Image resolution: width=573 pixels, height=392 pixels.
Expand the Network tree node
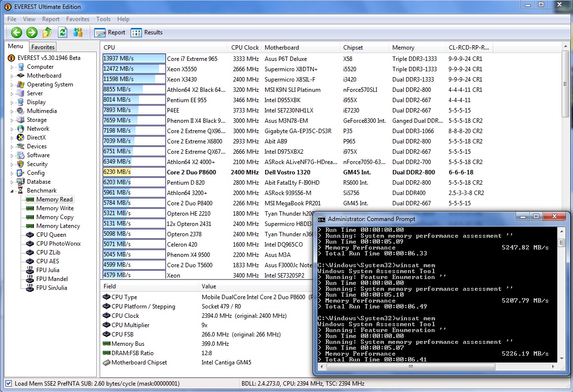[x=12, y=129]
